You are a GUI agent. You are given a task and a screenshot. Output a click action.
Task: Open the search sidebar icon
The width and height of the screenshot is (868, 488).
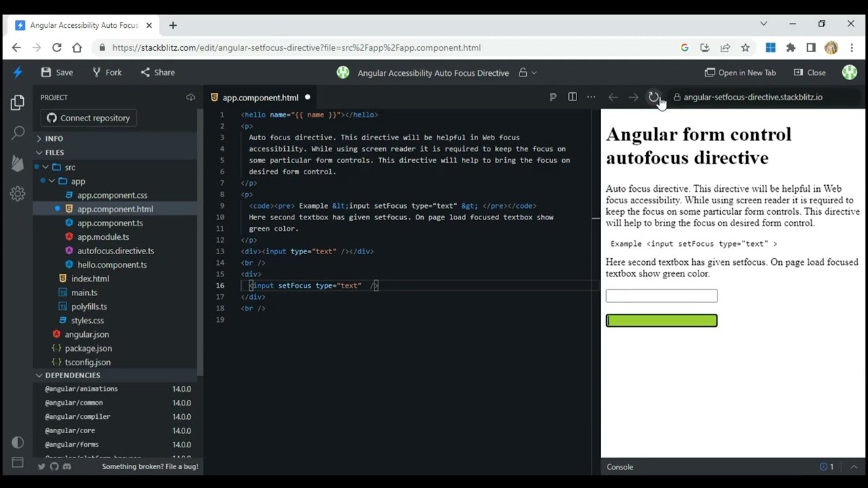[18, 133]
